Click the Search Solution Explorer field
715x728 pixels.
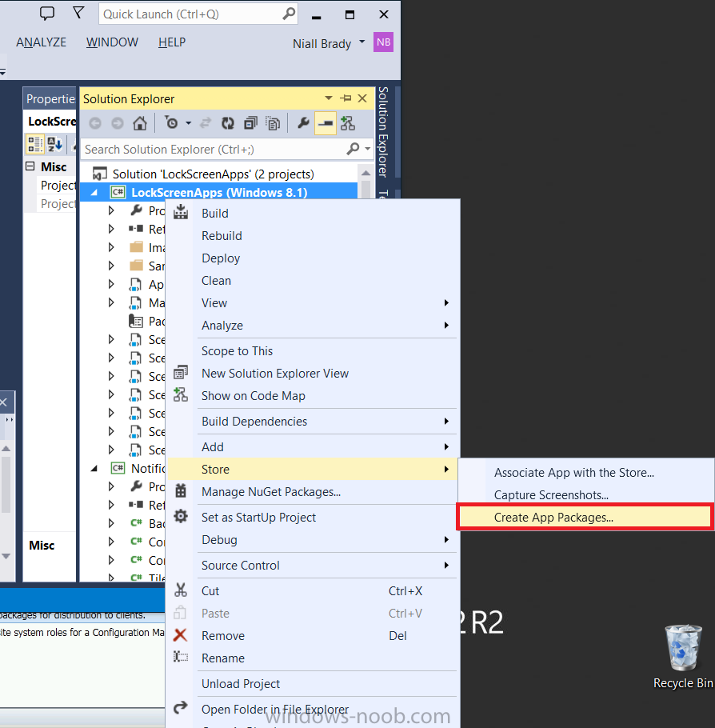(x=227, y=149)
